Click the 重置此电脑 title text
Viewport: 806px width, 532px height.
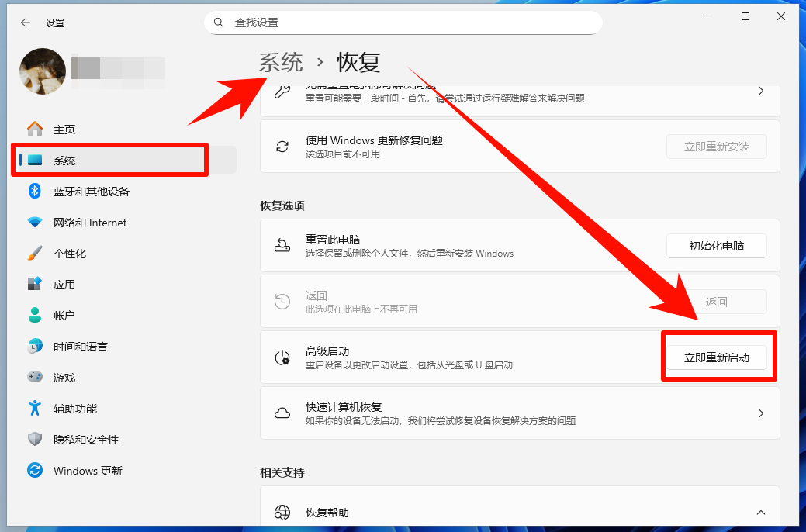pyautogui.click(x=333, y=240)
